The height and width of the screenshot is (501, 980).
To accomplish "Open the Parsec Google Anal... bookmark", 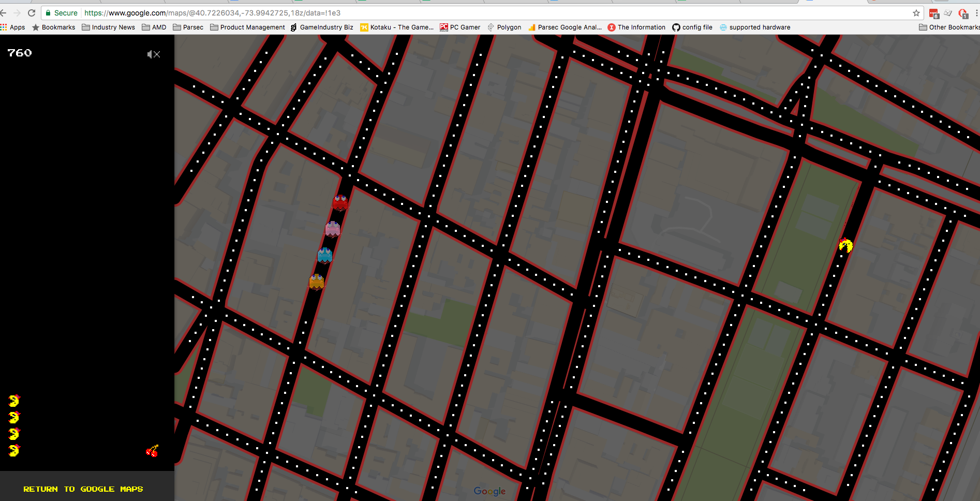I will point(565,27).
